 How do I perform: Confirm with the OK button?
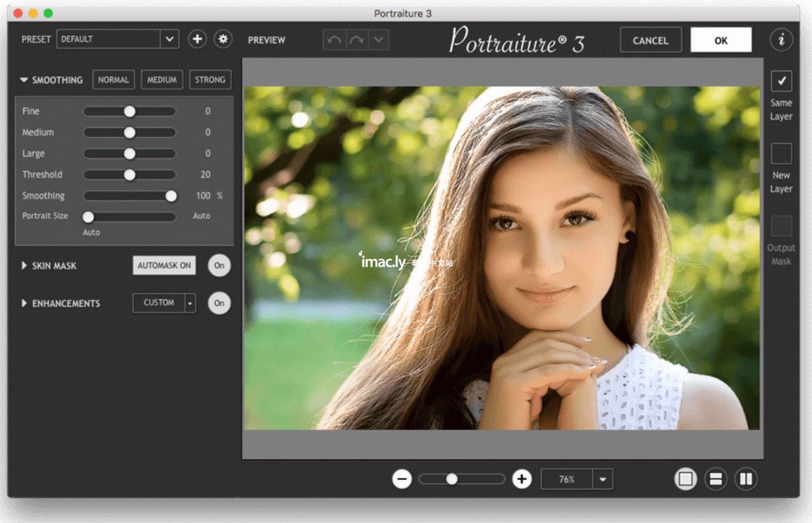tap(721, 40)
